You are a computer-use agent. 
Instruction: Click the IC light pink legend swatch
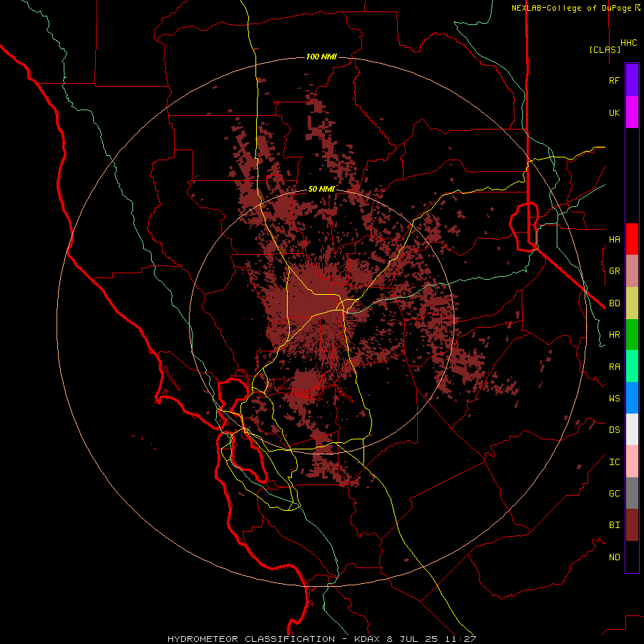[632, 462]
